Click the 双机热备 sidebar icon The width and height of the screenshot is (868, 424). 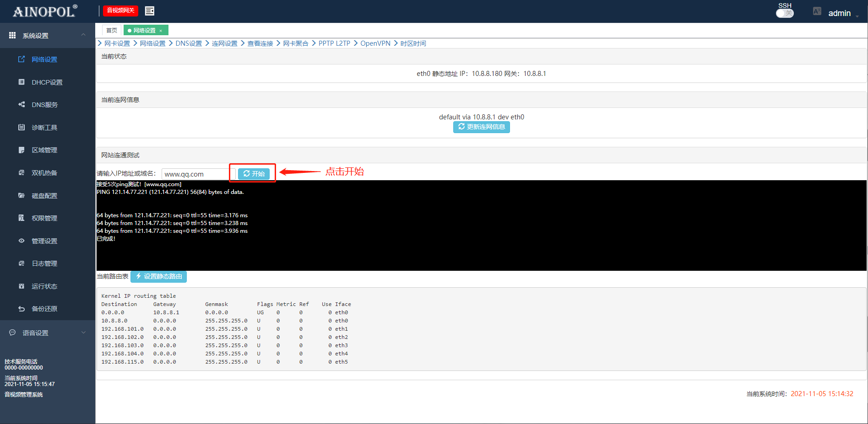tap(22, 172)
